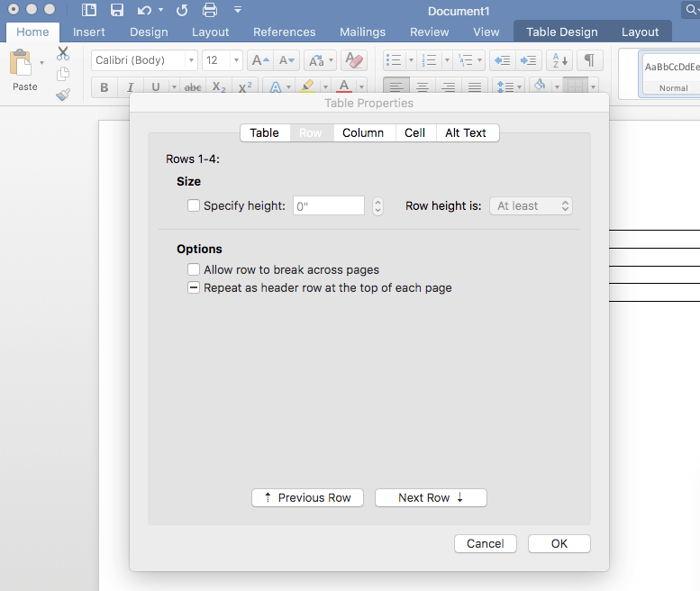Image resolution: width=700 pixels, height=591 pixels.
Task: Switch to the Cell tab in dialog
Action: tap(414, 132)
